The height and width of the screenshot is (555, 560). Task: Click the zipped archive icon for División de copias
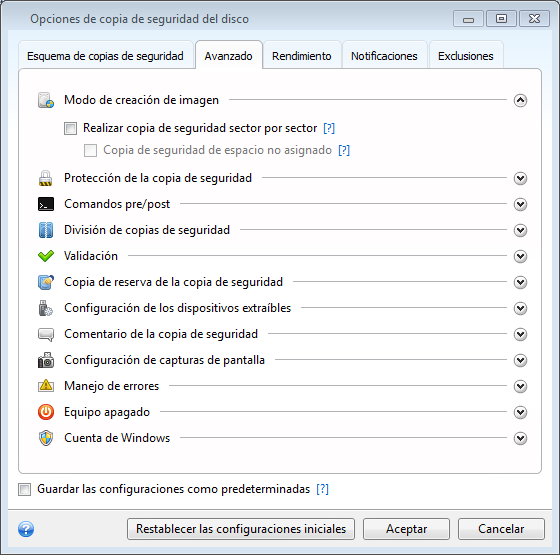tap(46, 230)
